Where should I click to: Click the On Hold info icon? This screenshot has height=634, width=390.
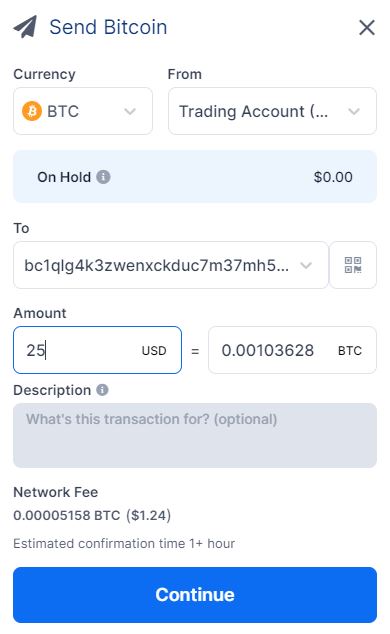coord(103,177)
